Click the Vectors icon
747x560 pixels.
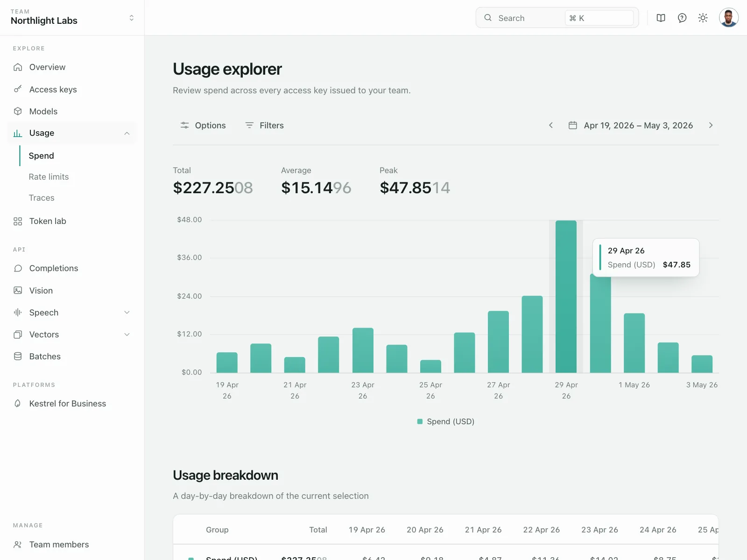18,334
